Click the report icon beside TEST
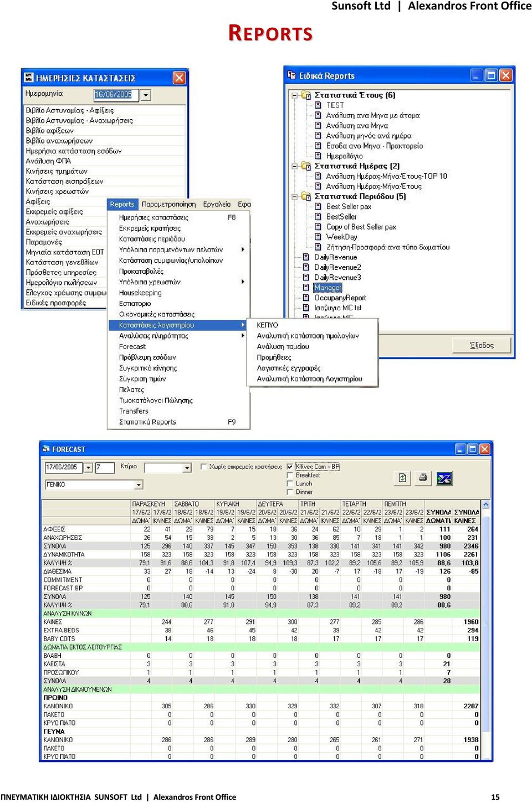532x802 pixels. point(318,105)
